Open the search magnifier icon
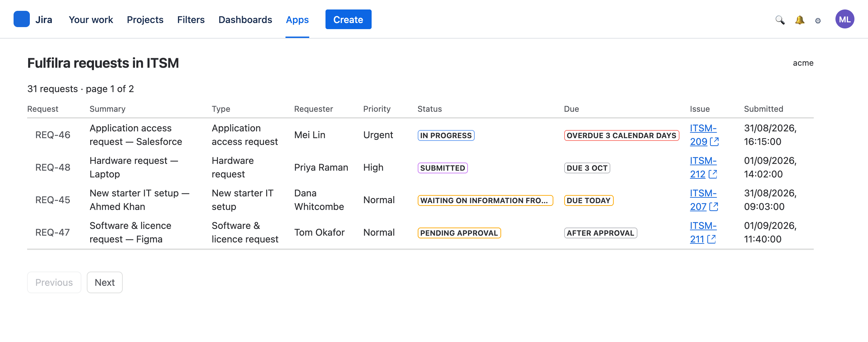This screenshot has height=342, width=868. (x=780, y=20)
